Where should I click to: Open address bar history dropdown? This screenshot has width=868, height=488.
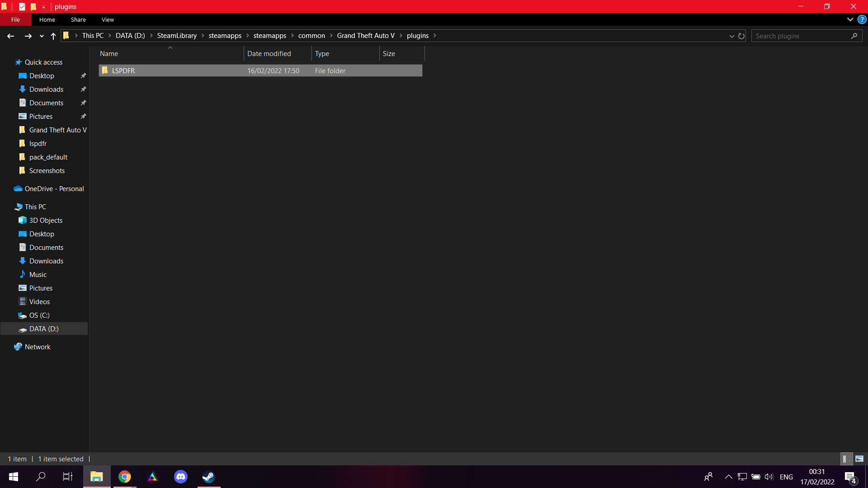coord(731,36)
